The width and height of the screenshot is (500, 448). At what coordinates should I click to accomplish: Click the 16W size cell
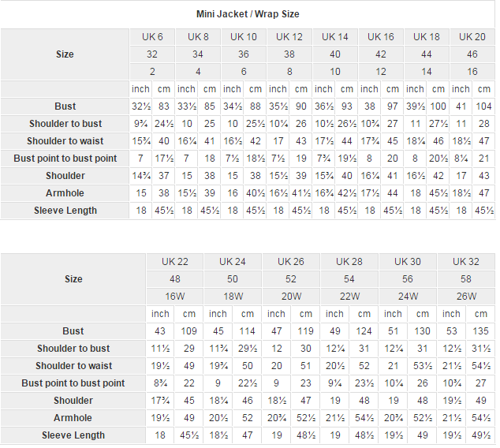coord(174,297)
